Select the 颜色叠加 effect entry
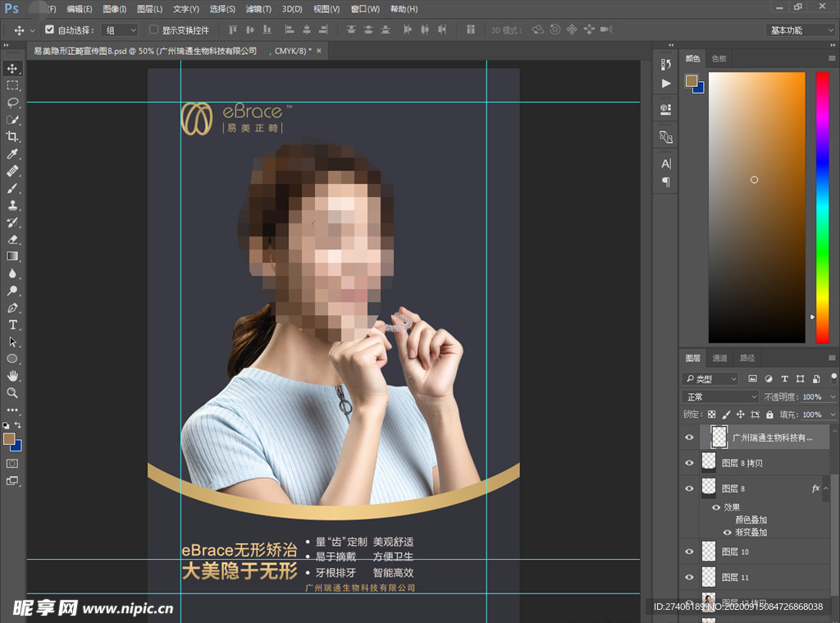Viewport: 840px width, 623px height. tap(751, 520)
